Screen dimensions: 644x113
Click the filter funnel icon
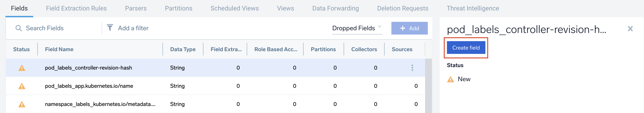click(110, 28)
